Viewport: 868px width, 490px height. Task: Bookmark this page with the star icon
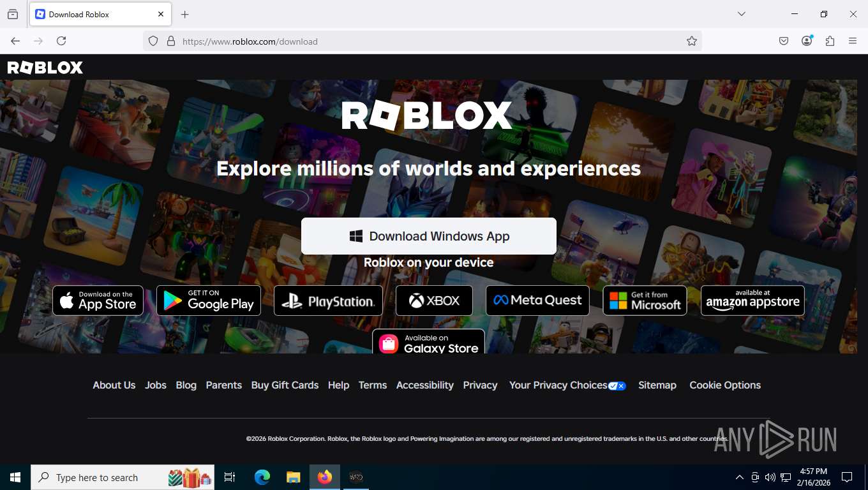692,41
